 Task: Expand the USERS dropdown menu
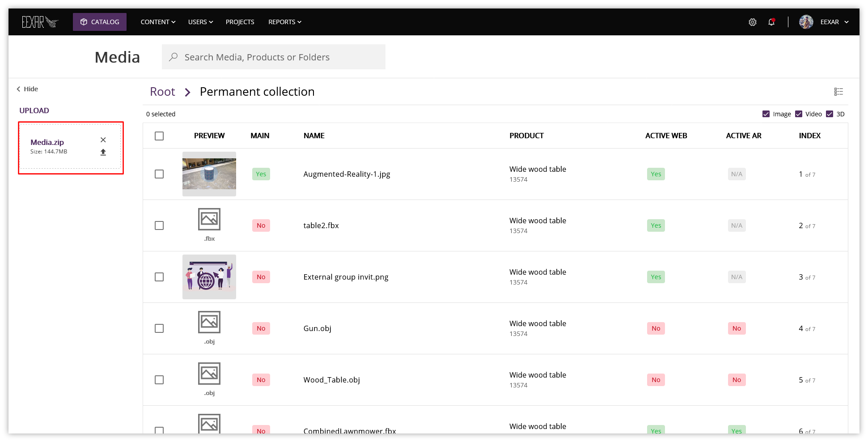pos(200,22)
